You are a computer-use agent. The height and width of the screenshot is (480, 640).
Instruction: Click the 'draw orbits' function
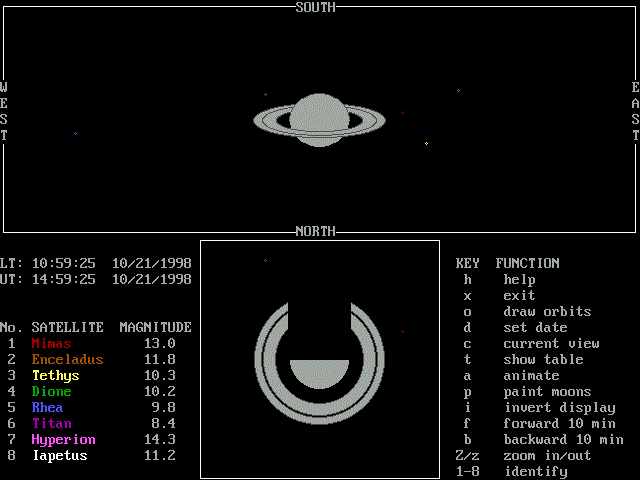pos(547,311)
